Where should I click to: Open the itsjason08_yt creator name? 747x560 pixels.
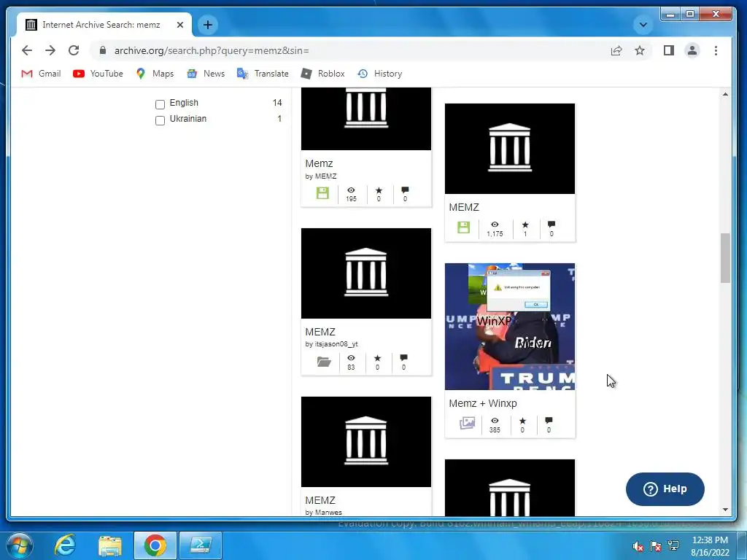pyautogui.click(x=336, y=344)
